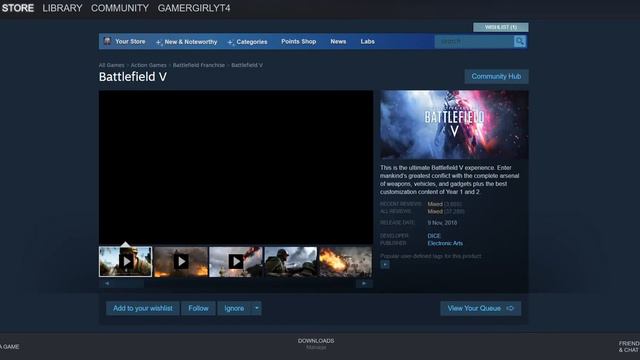
Task: Go to the Points Shop
Action: click(298, 42)
